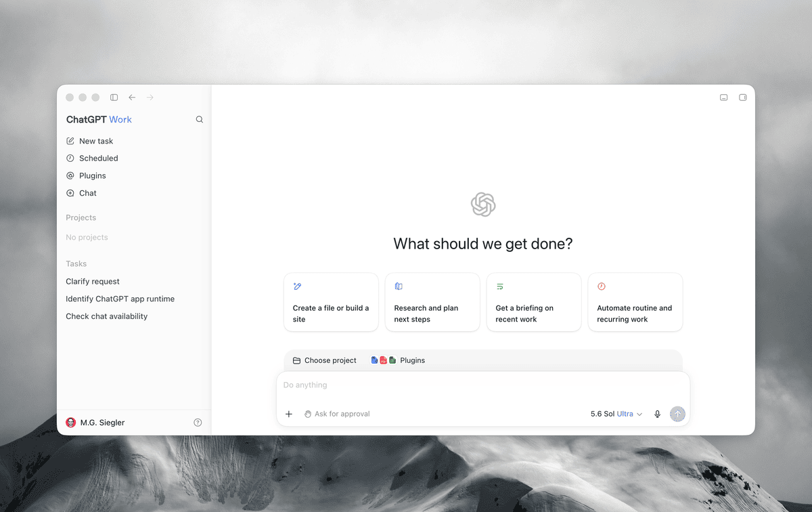Screen dimensions: 812x512
Task: Click the Plugins label above the input box
Action: click(x=413, y=360)
